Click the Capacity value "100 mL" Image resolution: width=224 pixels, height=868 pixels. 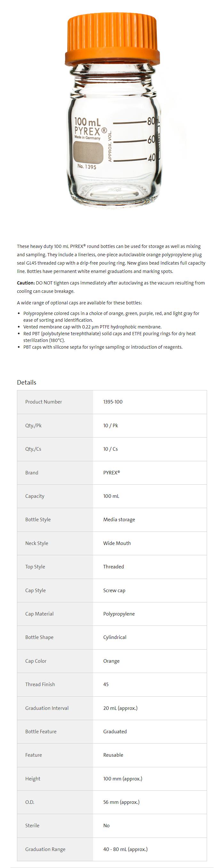pos(111,496)
